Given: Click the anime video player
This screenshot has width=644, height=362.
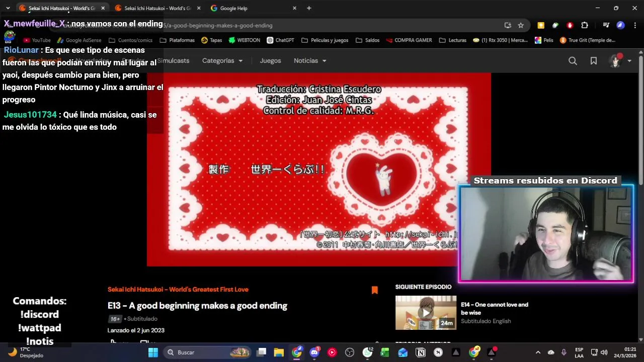Looking at the screenshot, I should (319, 169).
